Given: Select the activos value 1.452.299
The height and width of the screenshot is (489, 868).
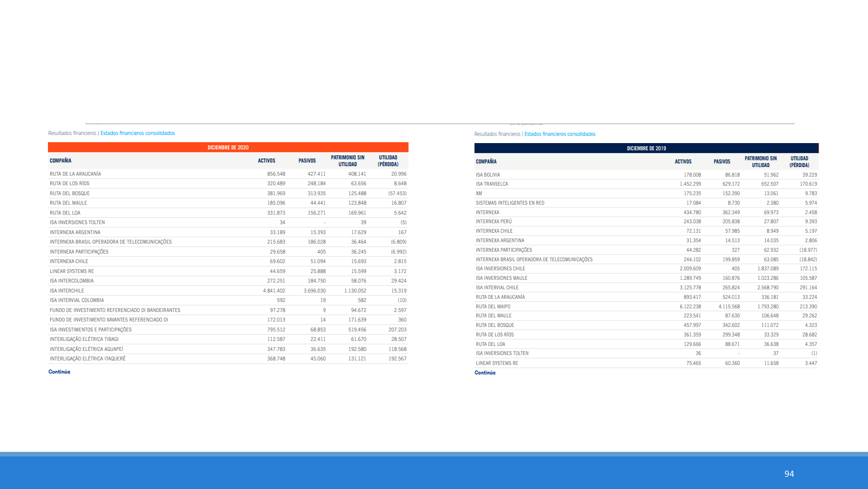Looking at the screenshot, I should click(690, 184).
